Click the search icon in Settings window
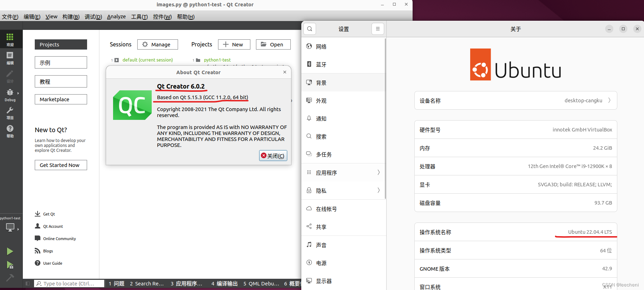 310,29
